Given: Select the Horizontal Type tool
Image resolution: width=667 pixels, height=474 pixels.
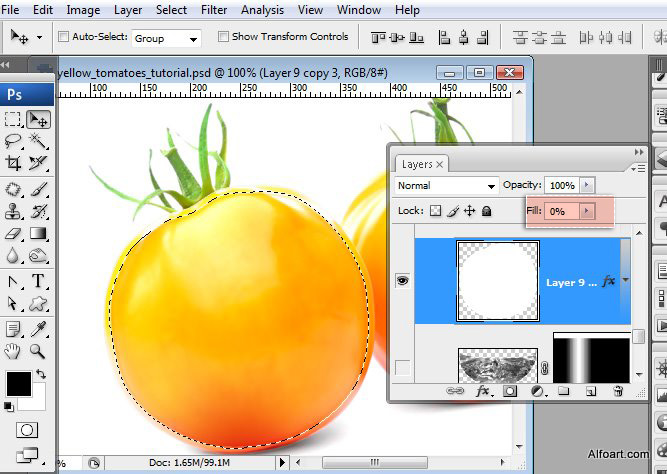Looking at the screenshot, I should click(38, 281).
